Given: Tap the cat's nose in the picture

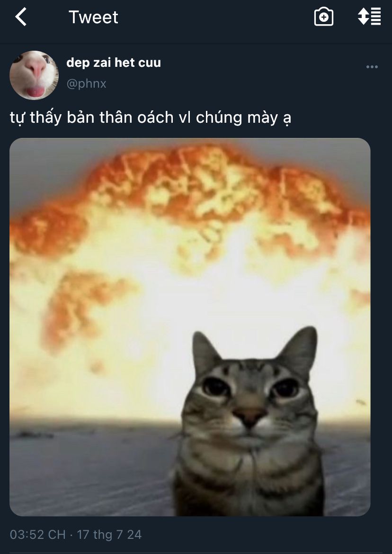Looking at the screenshot, I should [250, 416].
